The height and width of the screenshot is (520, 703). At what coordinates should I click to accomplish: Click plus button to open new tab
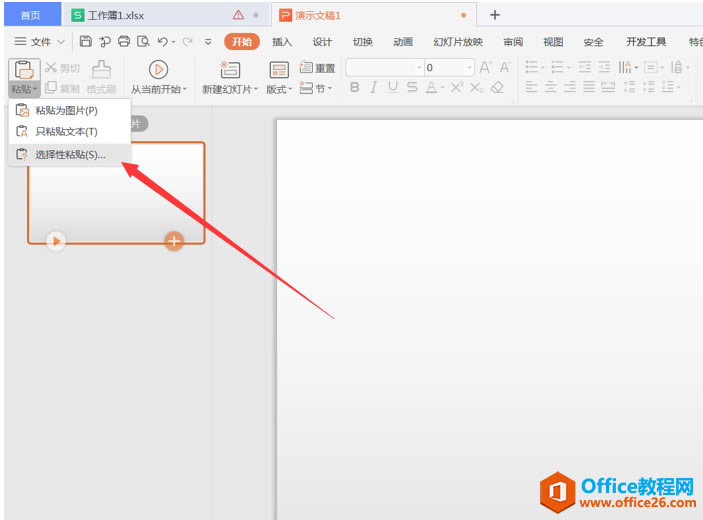[x=495, y=15]
